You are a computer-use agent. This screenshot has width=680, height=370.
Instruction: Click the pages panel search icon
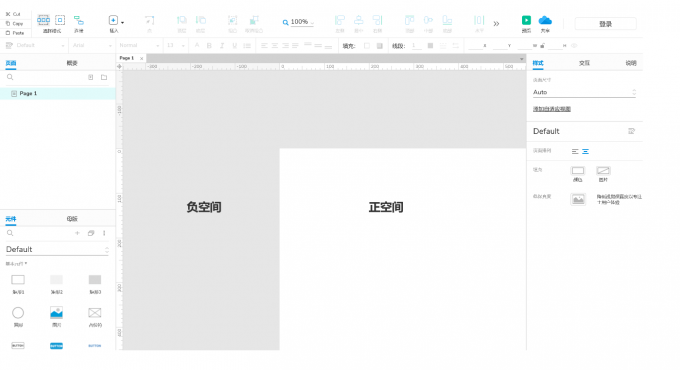point(10,77)
